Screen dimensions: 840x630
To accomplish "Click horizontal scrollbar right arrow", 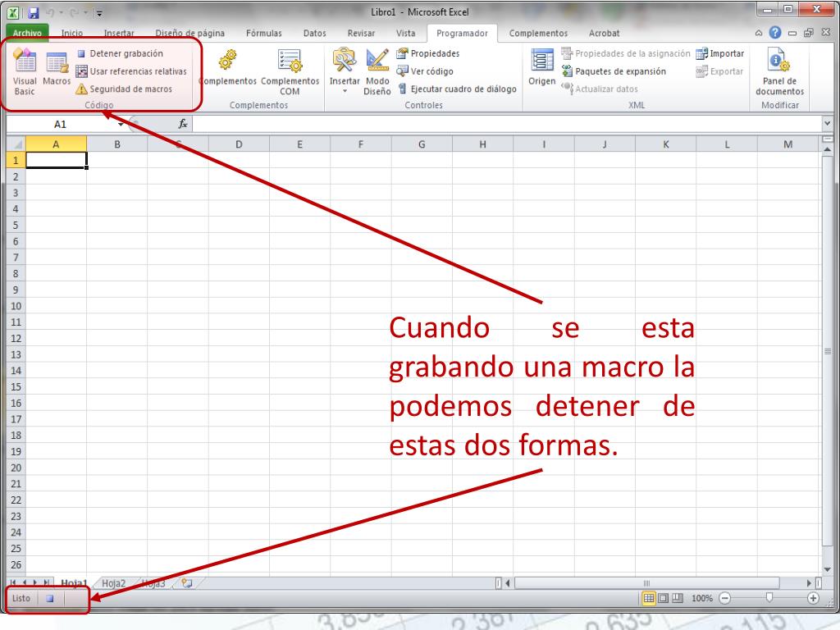I will pyautogui.click(x=809, y=583).
